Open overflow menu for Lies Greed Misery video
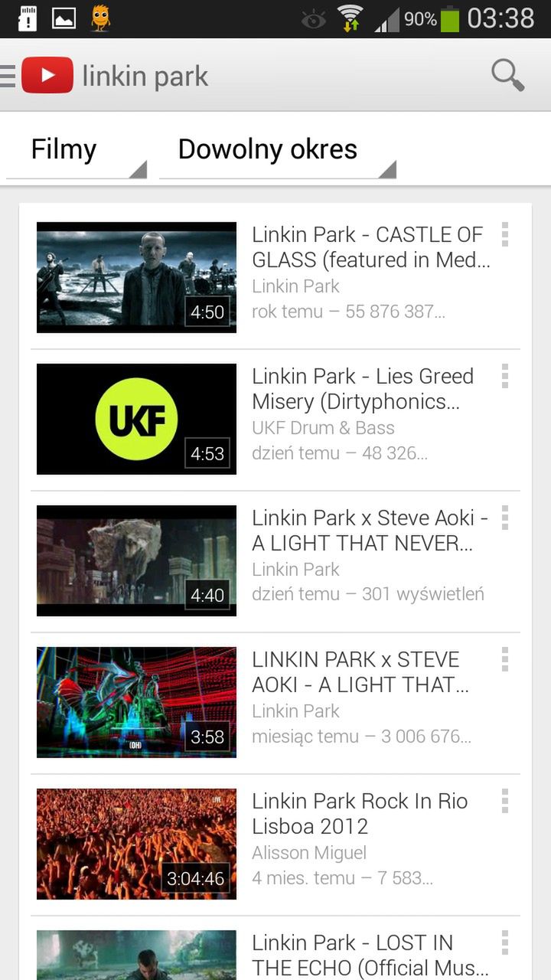The height and width of the screenshot is (980, 551). click(x=504, y=376)
